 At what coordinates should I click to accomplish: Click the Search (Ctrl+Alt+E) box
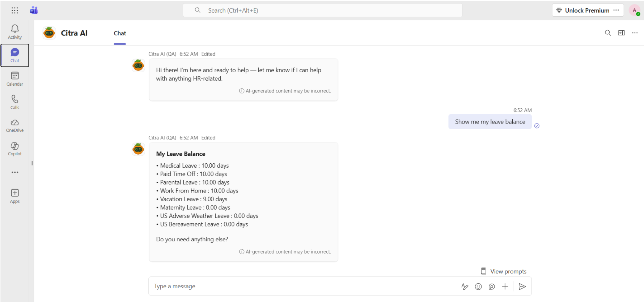pyautogui.click(x=323, y=10)
